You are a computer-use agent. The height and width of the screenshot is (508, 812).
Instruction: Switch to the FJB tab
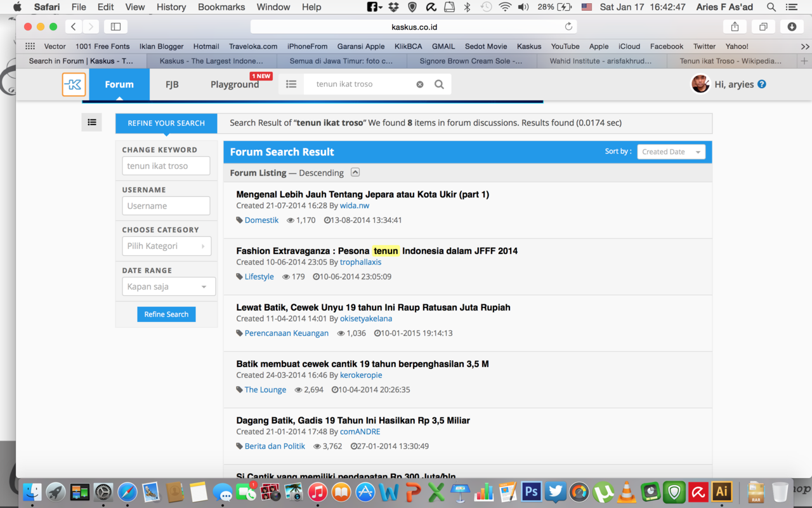click(172, 84)
